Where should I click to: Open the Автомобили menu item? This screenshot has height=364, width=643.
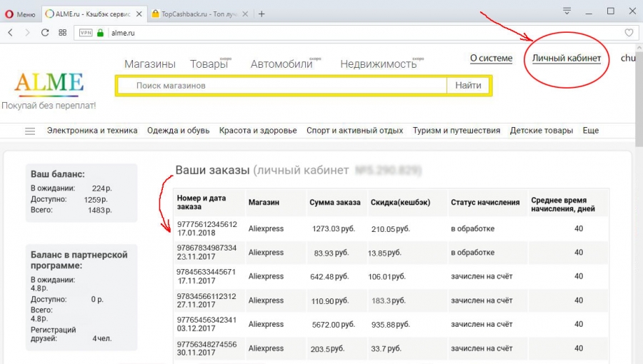[281, 64]
